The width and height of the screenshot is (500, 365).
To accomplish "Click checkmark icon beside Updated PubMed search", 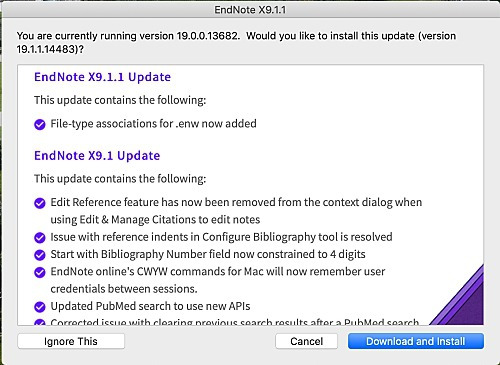I will coord(40,307).
